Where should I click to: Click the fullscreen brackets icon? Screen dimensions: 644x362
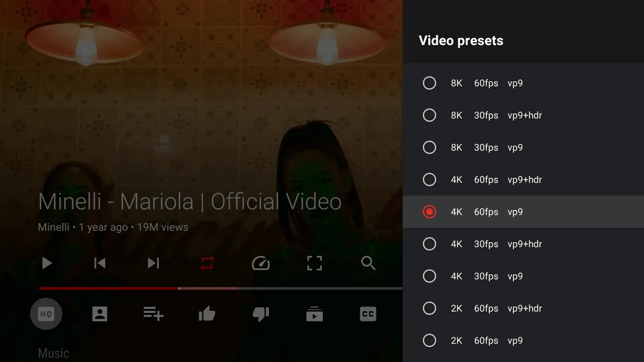tap(314, 263)
